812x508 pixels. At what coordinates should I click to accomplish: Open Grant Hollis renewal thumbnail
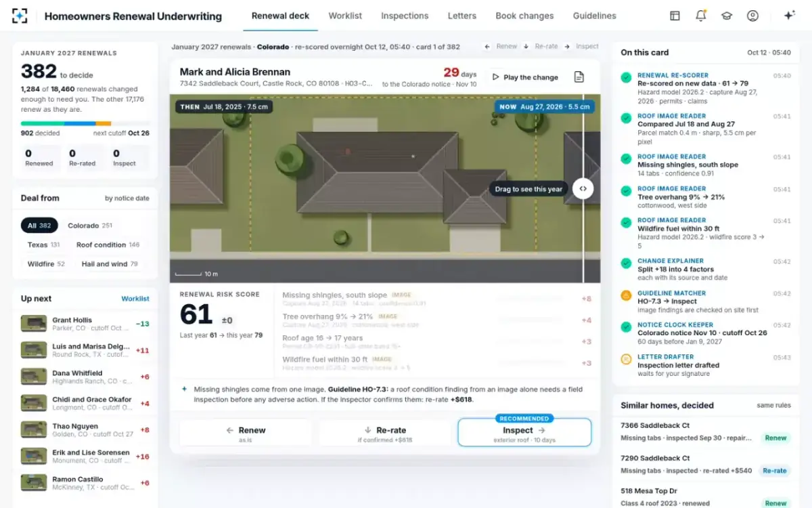tap(34, 324)
